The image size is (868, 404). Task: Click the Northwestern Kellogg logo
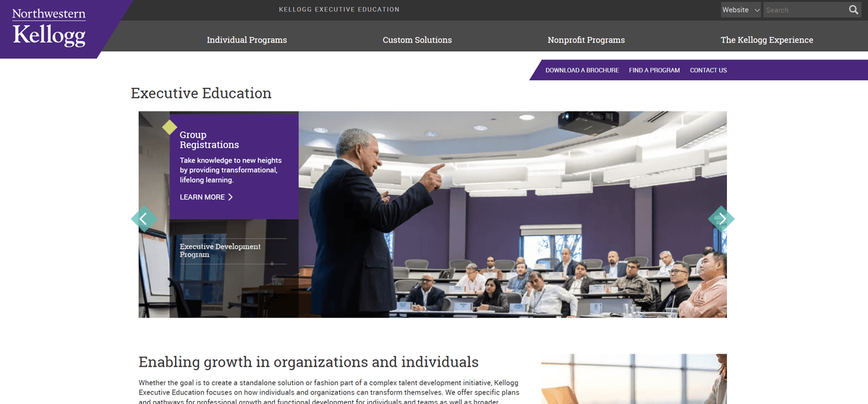[x=48, y=27]
